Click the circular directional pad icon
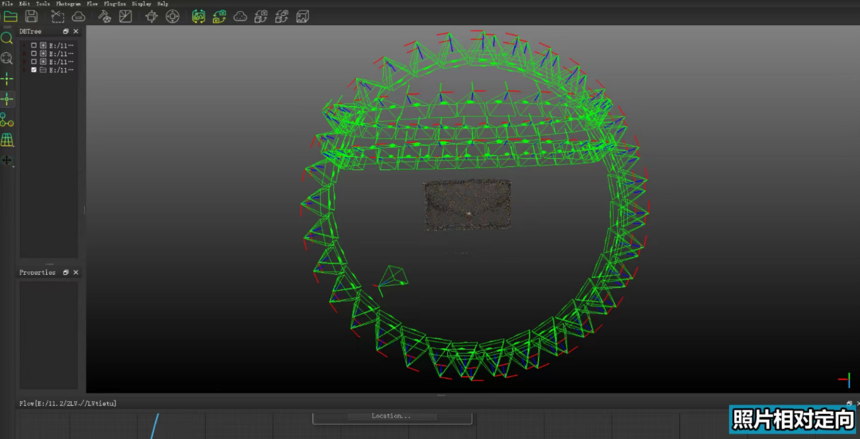Image resolution: width=860 pixels, height=439 pixels. 172,16
